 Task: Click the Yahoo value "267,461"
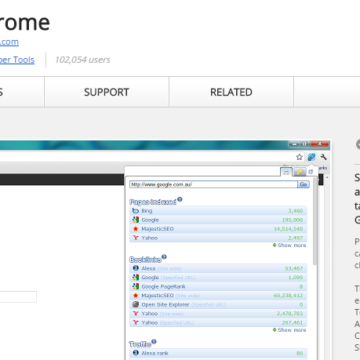pos(293,322)
